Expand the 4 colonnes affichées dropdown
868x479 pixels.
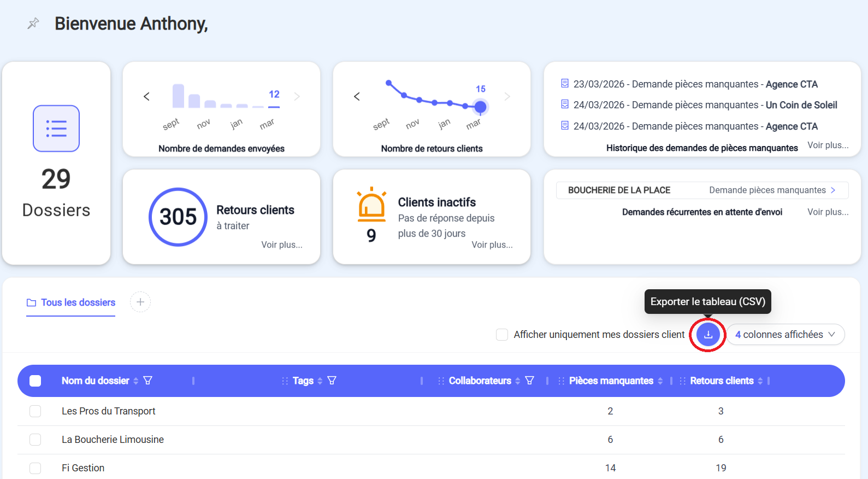point(785,335)
